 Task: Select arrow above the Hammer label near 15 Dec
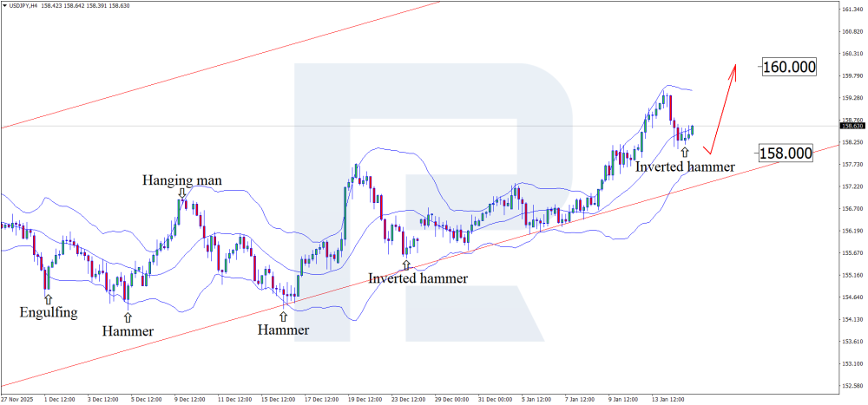283,317
